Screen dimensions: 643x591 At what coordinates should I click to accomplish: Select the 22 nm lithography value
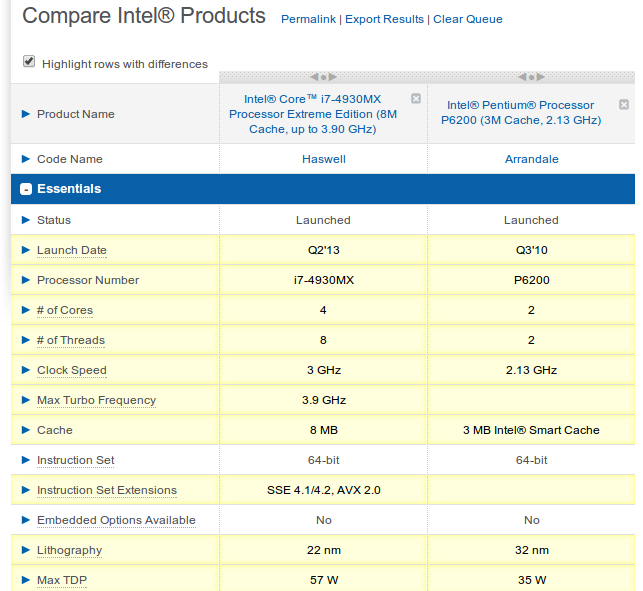[324, 550]
